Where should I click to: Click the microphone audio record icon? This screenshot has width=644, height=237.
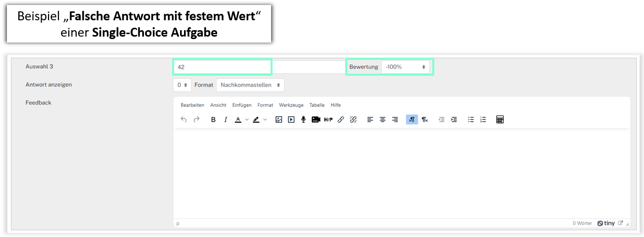[303, 120]
